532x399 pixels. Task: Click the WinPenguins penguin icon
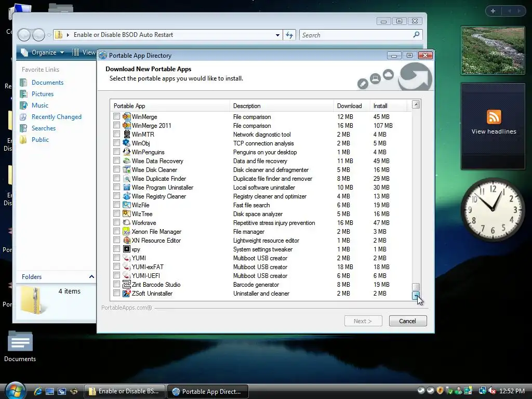click(x=127, y=152)
